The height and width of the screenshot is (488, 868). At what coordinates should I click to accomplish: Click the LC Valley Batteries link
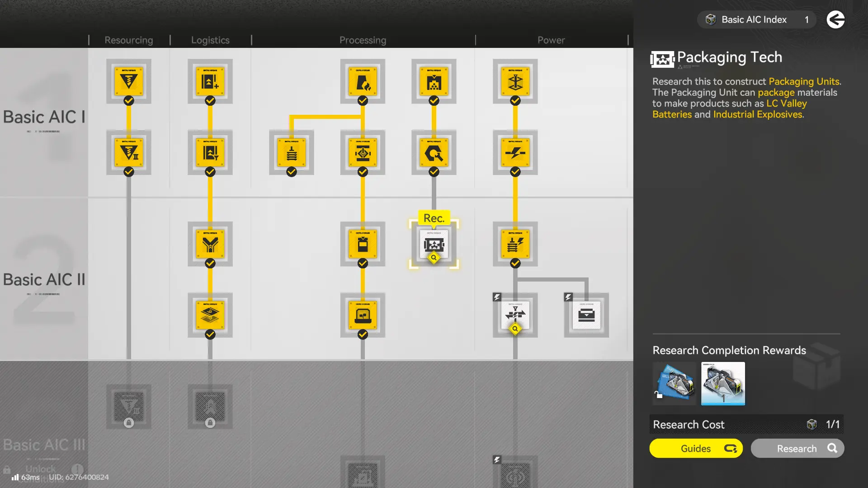point(786,103)
